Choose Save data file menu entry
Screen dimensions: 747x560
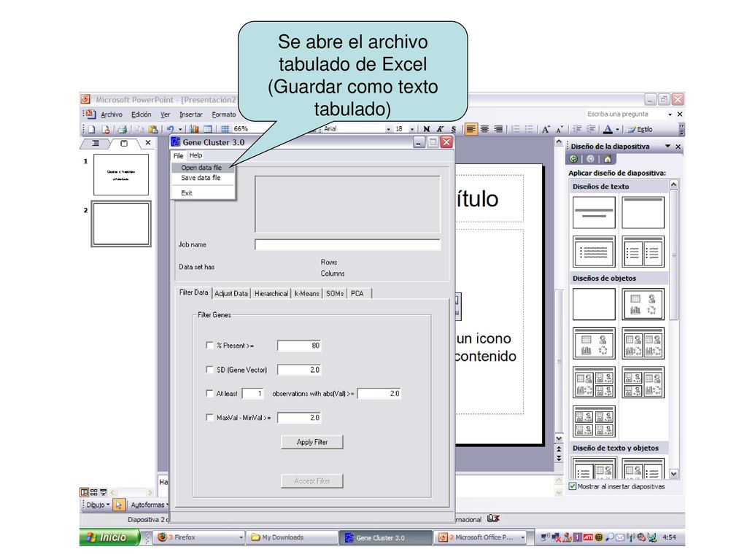coord(203,178)
